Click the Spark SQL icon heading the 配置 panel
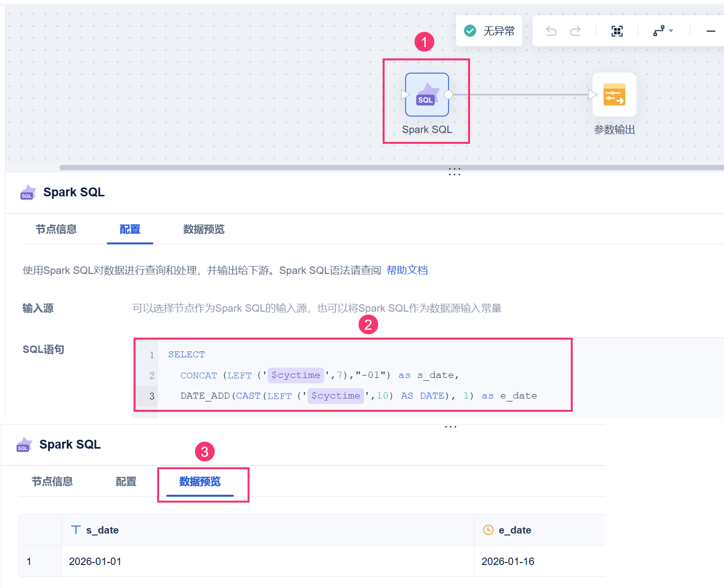Viewport: 724px width, 588px height. [x=28, y=192]
